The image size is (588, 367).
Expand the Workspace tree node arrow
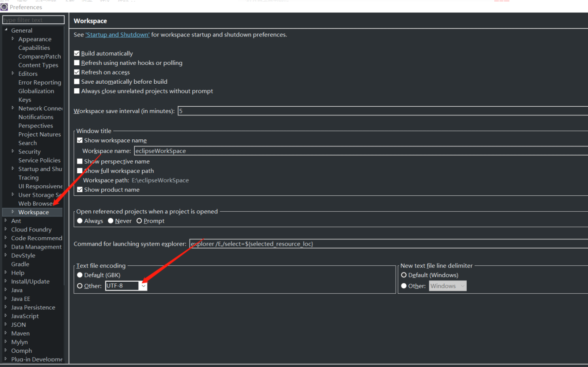tap(13, 212)
